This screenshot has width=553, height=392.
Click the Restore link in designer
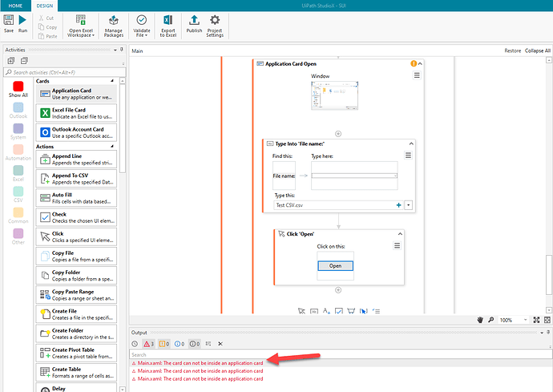tap(512, 51)
